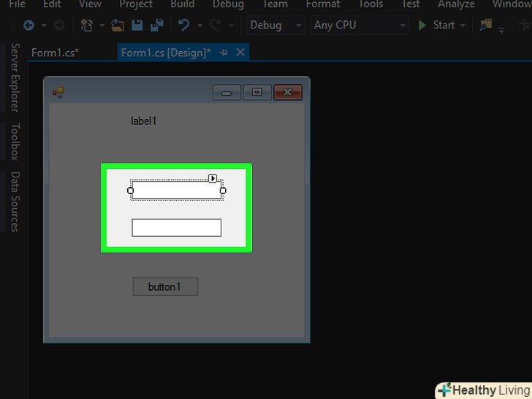
Task: Open the Debug configuration dropdown
Action: [275, 25]
